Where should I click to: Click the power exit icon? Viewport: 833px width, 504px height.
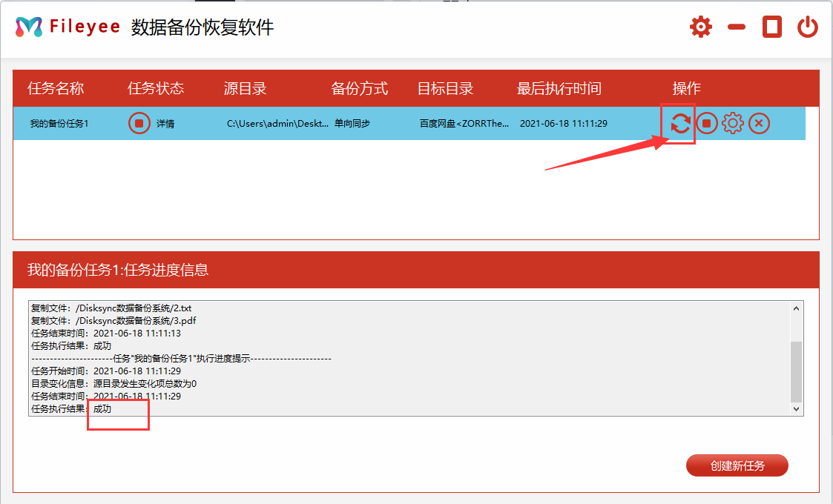(807, 28)
